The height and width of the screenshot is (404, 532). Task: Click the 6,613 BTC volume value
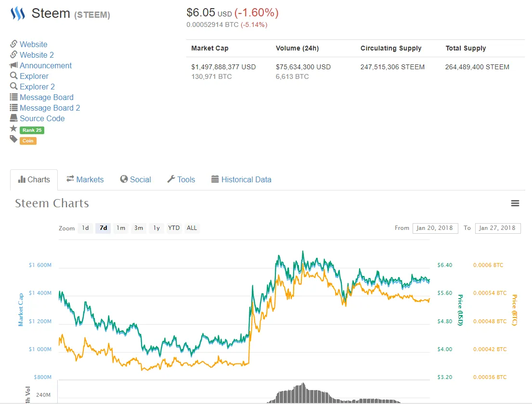(x=292, y=76)
